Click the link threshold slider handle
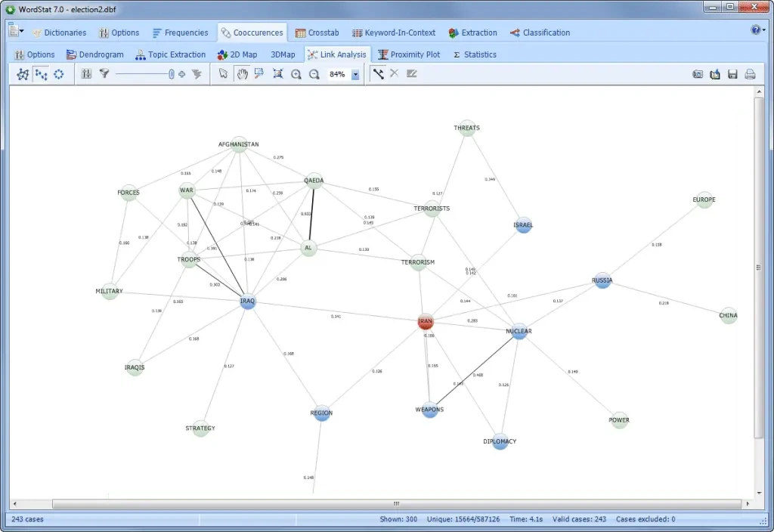Image resolution: width=774 pixels, height=532 pixels. click(171, 74)
